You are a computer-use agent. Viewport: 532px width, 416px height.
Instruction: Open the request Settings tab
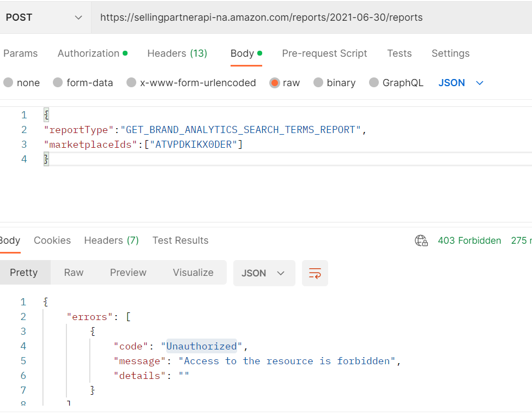tap(450, 53)
